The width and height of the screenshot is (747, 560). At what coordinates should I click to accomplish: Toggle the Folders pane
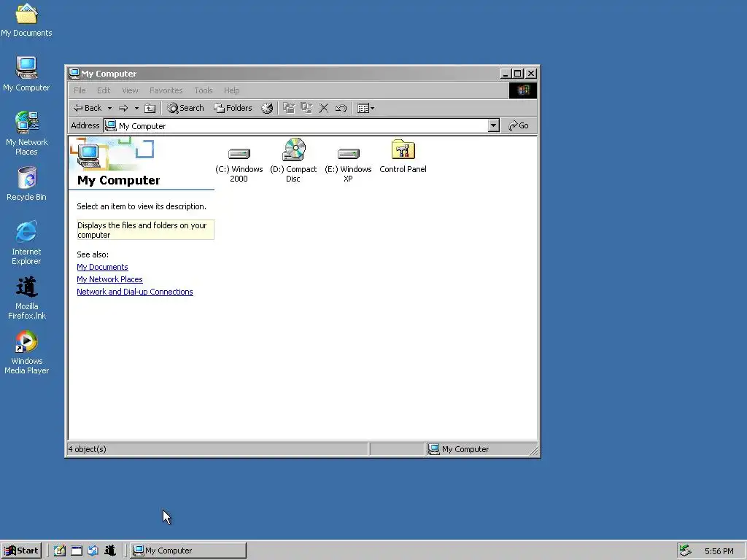(x=233, y=108)
